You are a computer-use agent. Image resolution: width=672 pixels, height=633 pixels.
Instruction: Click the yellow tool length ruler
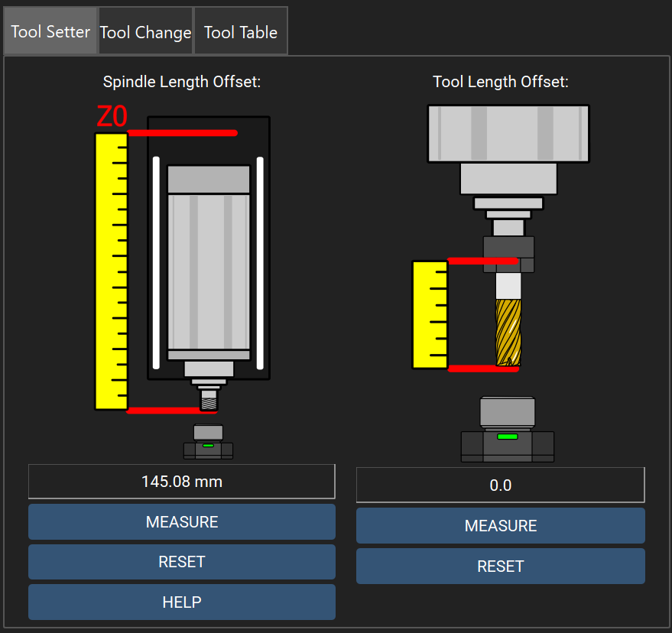tap(430, 314)
